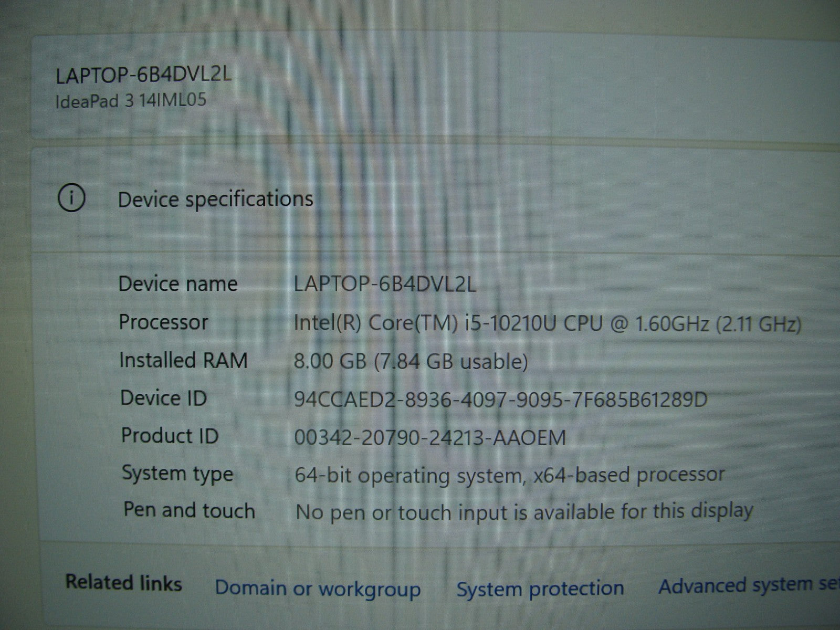Click the No pen or touch input text
Screen dimensions: 840x630
524,511
